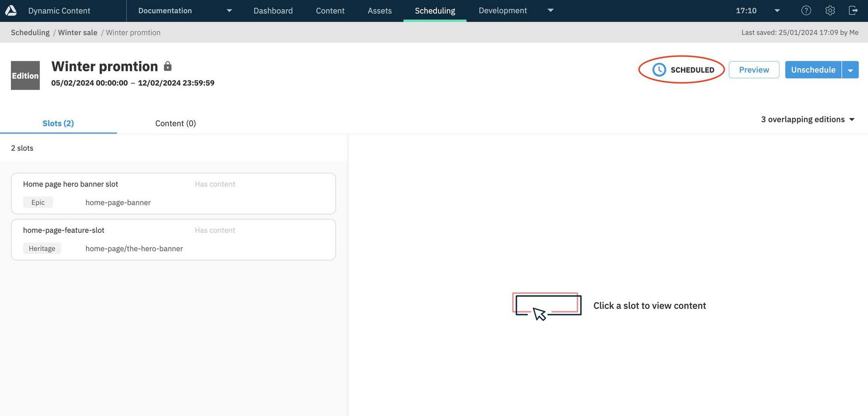Click the Scheduled status clock icon
Screen dimensions: 868x416
[x=659, y=70]
